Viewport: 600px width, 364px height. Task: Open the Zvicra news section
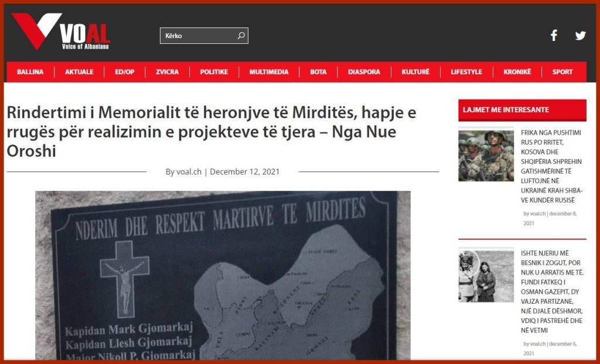[x=167, y=72]
